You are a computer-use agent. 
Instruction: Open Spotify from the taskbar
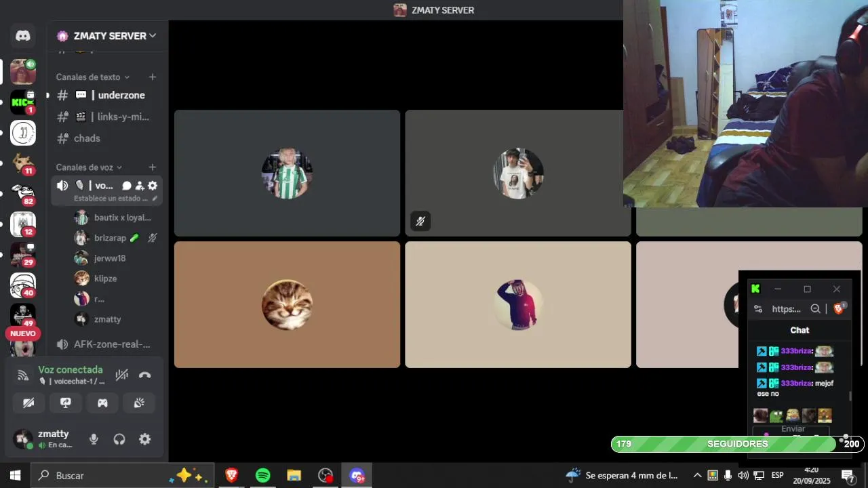pyautogui.click(x=263, y=476)
